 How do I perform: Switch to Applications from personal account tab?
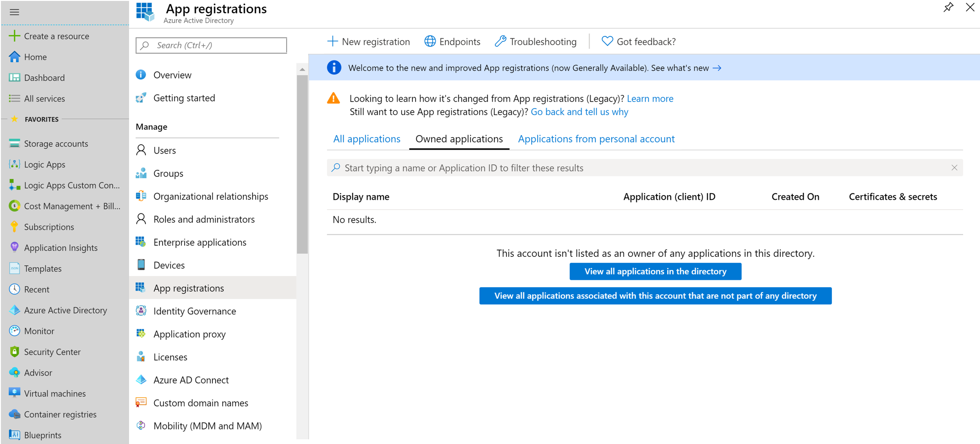click(596, 139)
